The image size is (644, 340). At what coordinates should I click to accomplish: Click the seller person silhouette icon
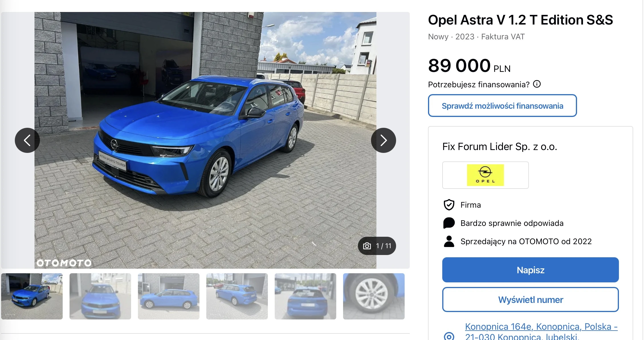click(x=449, y=241)
